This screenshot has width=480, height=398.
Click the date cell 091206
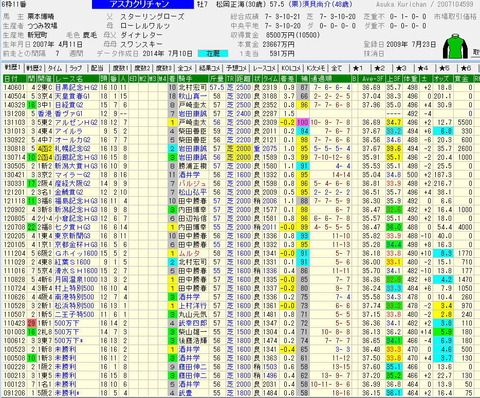tap(14, 393)
